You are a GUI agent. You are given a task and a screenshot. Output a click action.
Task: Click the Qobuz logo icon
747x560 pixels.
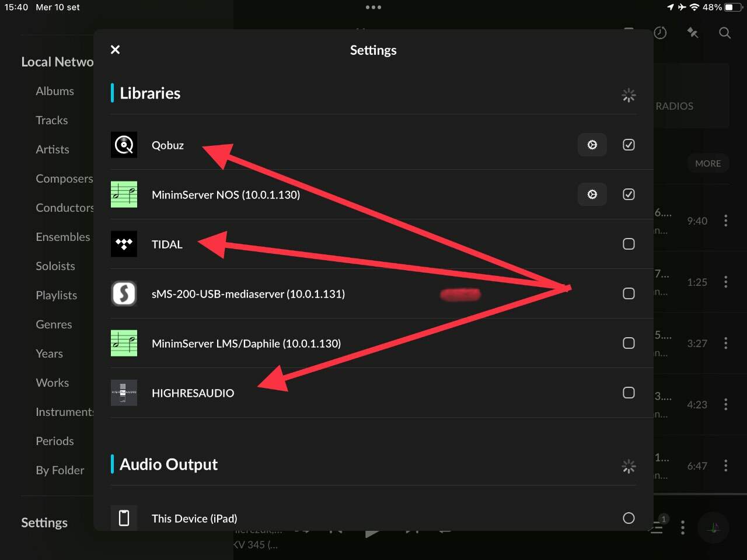124,145
